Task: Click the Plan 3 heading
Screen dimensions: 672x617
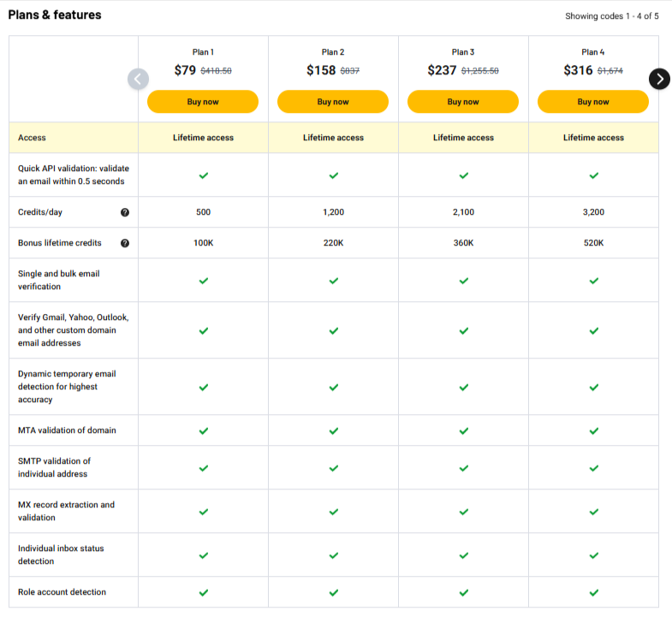Action: click(x=463, y=52)
